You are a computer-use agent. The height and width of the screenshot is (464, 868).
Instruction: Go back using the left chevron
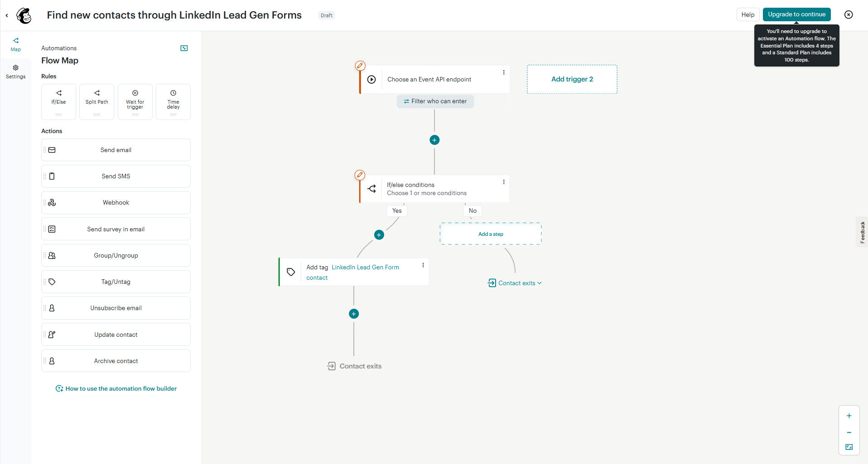click(x=7, y=15)
